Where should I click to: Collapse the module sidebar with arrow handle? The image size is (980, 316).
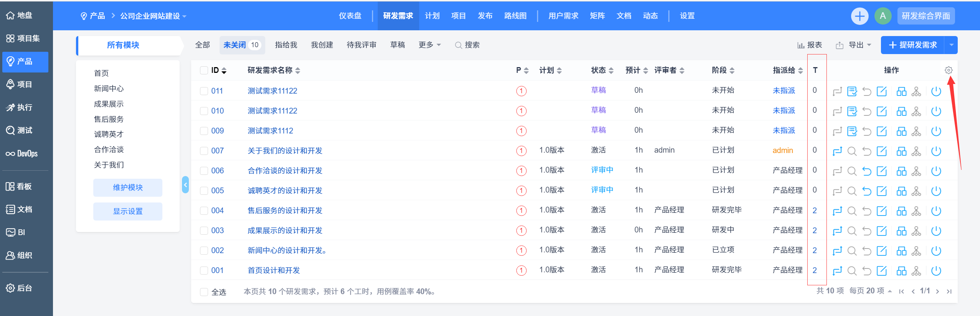(x=185, y=185)
